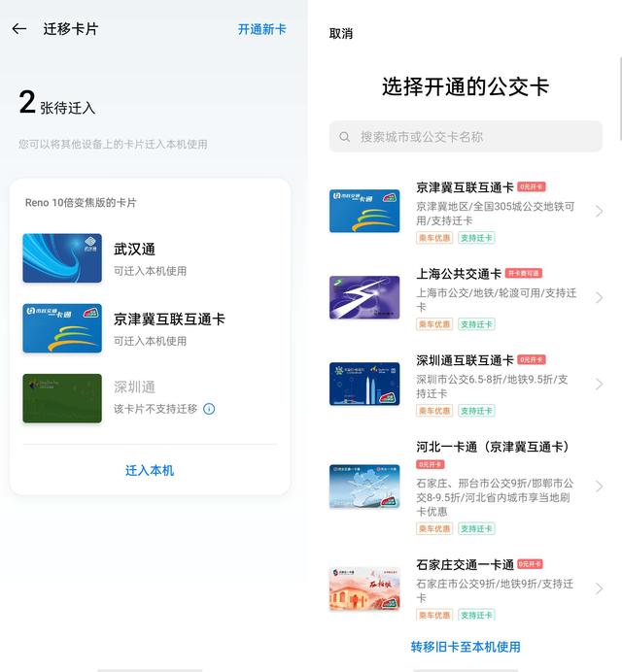Screen dimensions: 622x672
Task: Open 开通新卡 link at top
Action: [261, 29]
